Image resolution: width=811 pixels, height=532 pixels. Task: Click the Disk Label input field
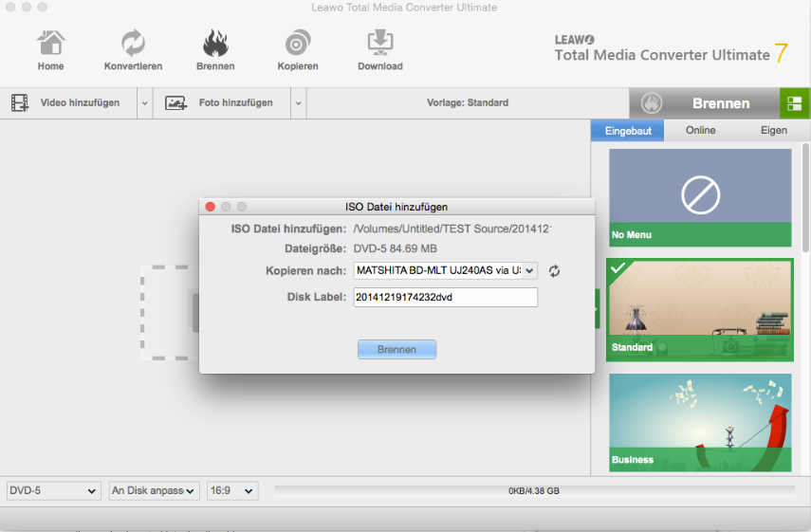(x=445, y=297)
